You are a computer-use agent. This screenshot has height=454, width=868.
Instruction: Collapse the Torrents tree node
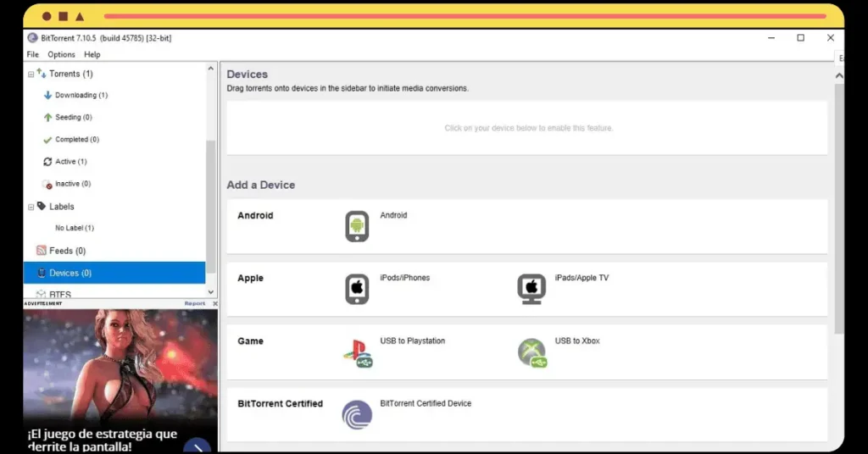pos(31,74)
